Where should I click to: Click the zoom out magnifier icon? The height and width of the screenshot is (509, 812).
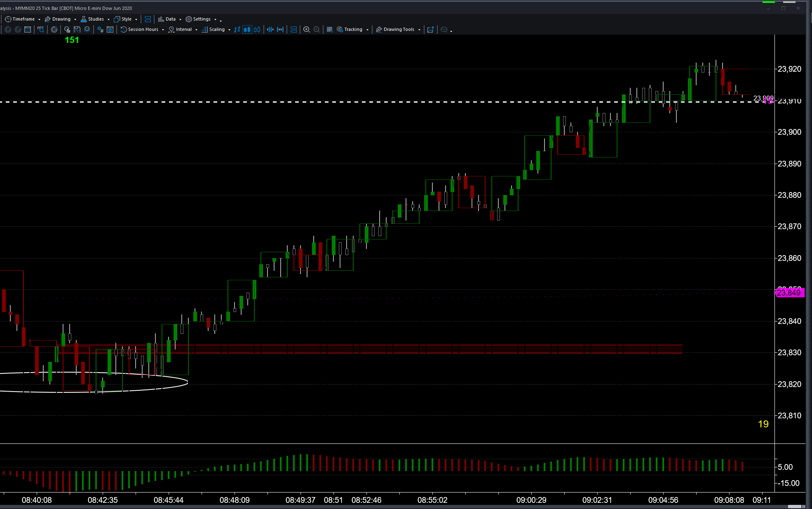[317, 29]
